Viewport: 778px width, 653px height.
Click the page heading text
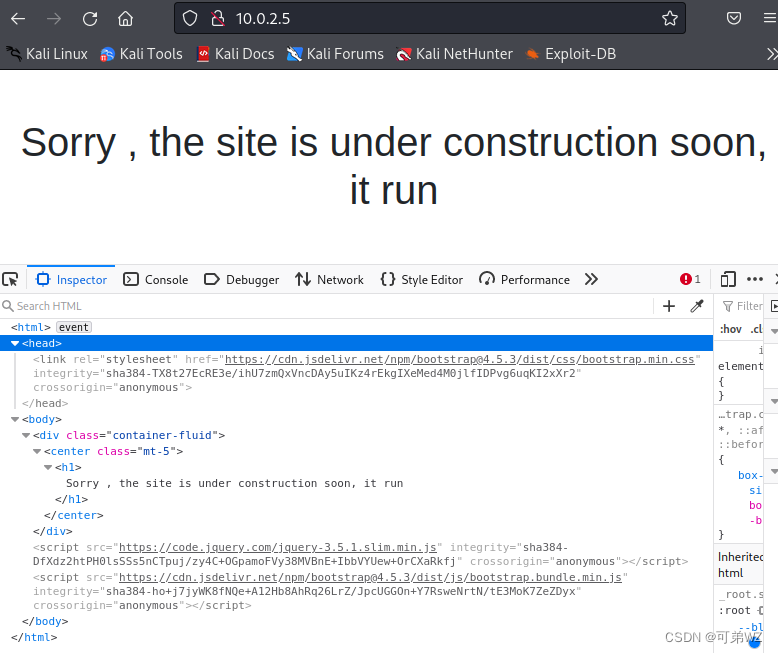tap(393, 166)
